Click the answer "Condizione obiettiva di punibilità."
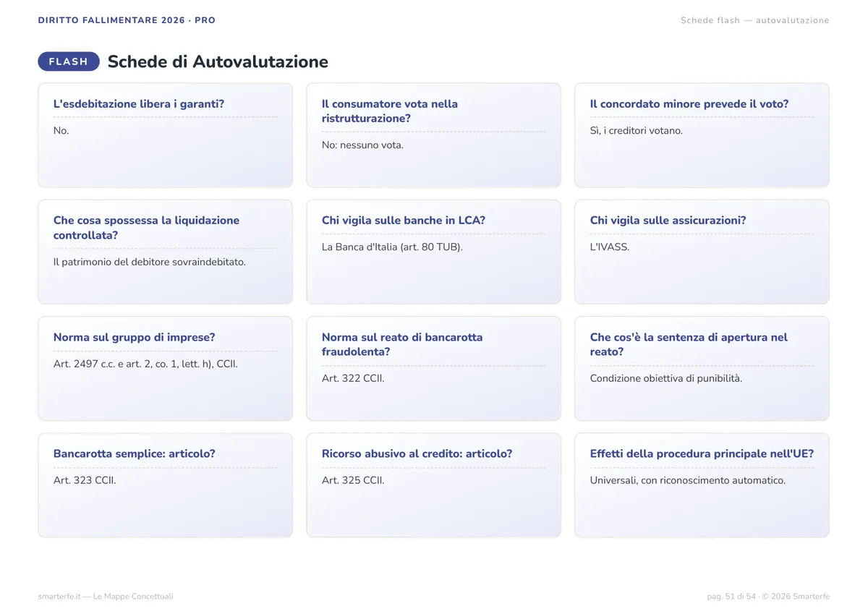 [666, 378]
